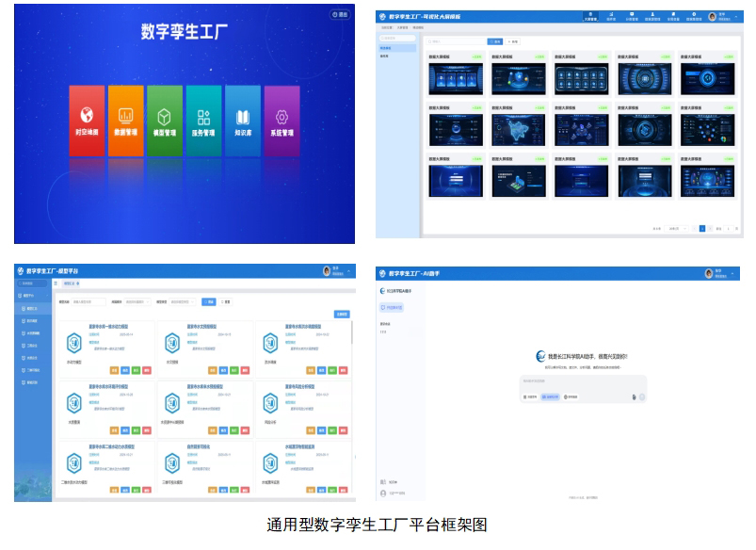
Task: Open the 模型管理 cube tile
Action: click(165, 121)
